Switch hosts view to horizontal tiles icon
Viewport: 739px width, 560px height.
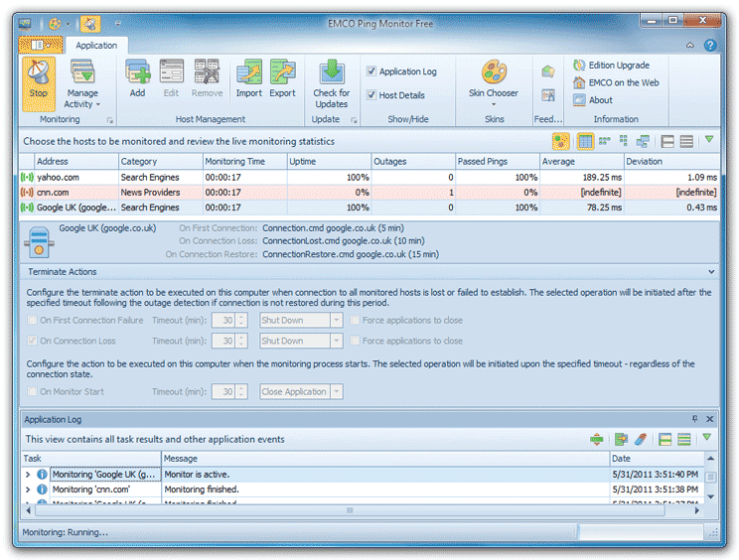click(604, 141)
